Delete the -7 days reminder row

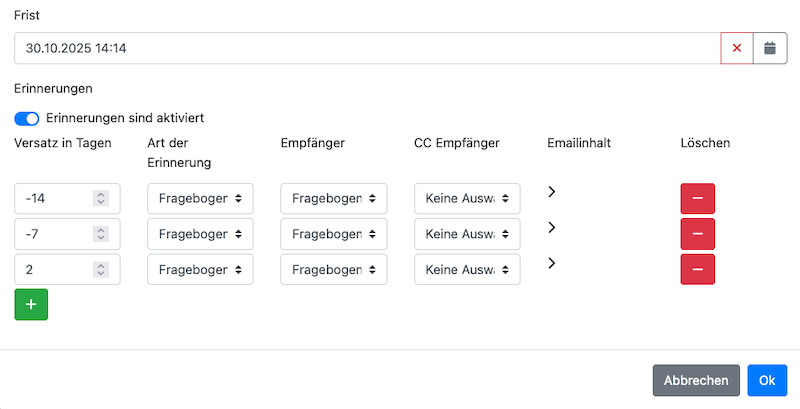coord(697,233)
